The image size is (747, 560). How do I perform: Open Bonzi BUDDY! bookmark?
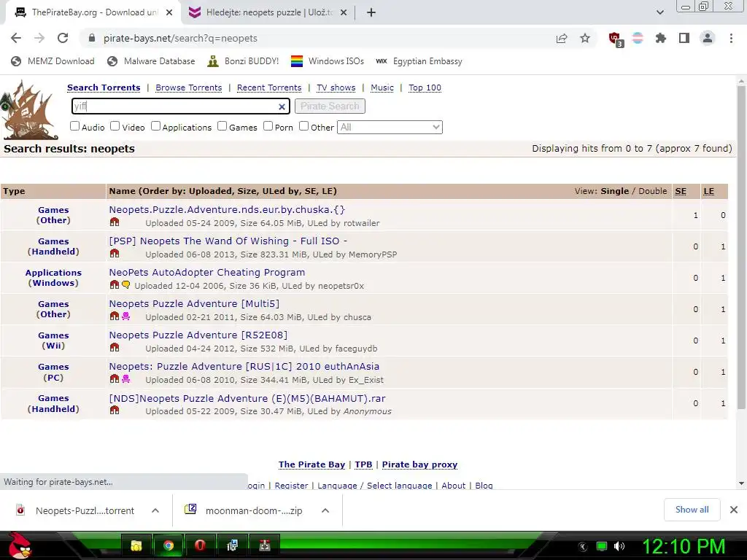[x=243, y=61]
